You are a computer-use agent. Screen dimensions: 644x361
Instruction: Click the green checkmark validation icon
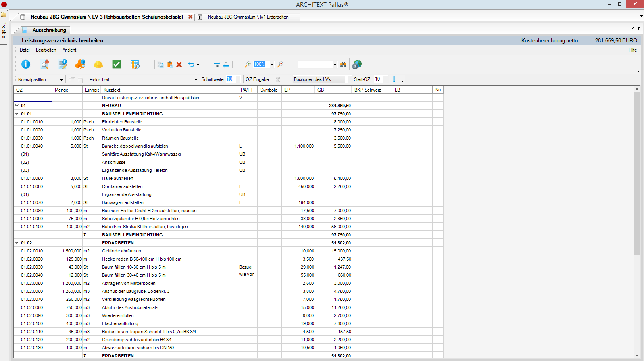click(117, 64)
